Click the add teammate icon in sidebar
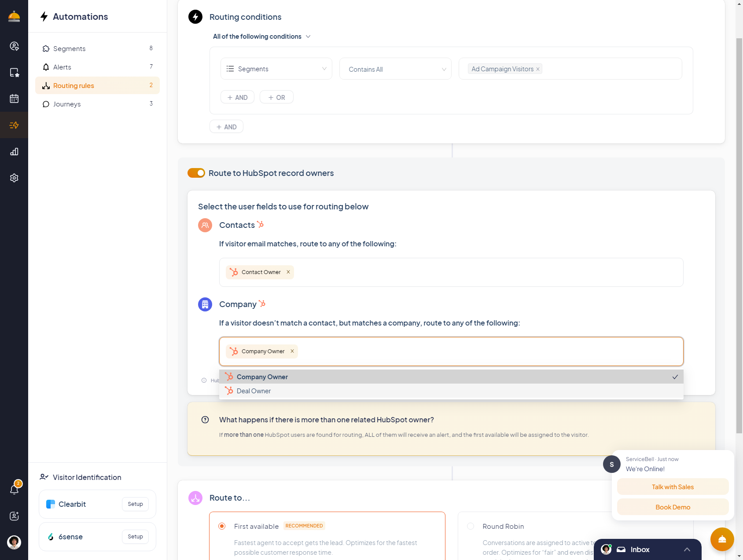 (x=14, y=516)
